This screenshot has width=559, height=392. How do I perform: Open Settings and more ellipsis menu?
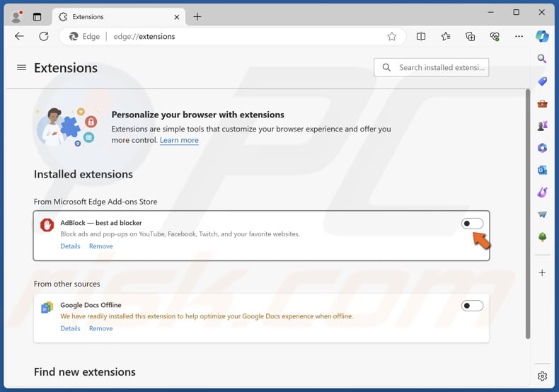click(x=519, y=36)
